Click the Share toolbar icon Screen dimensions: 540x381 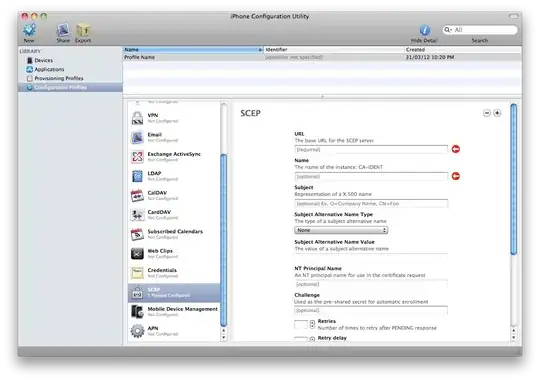coord(63,30)
